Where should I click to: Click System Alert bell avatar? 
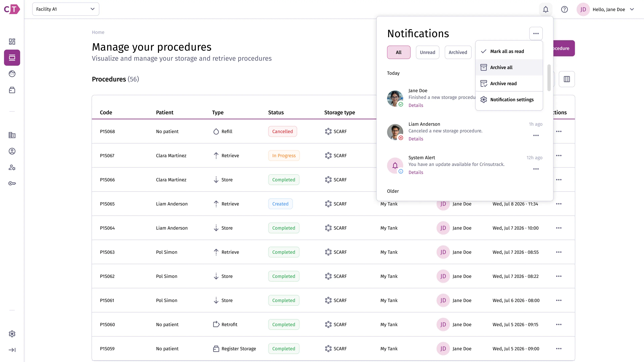coord(395,165)
